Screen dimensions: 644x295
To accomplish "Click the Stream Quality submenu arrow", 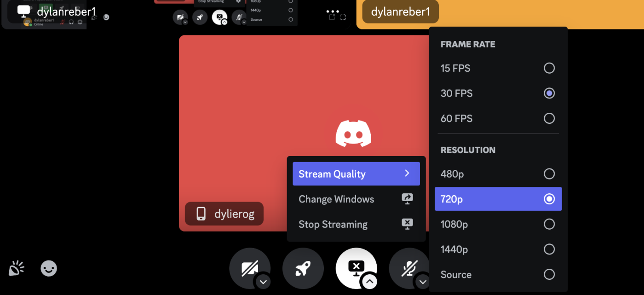I will tap(407, 174).
